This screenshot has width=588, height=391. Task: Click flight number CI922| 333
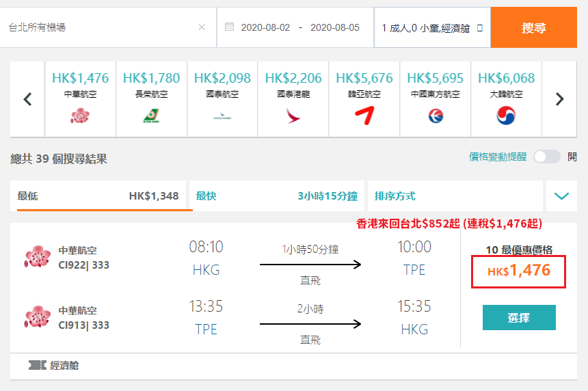(83, 265)
